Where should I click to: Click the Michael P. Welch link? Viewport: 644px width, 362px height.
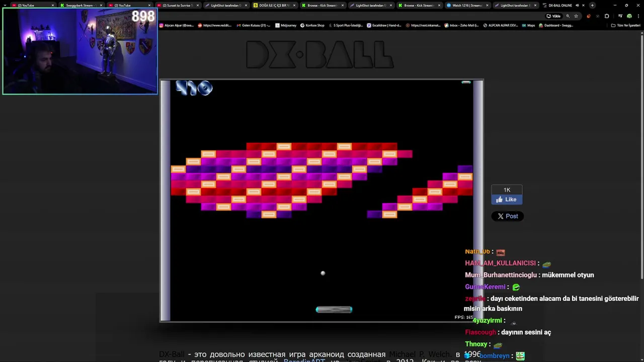click(420, 354)
